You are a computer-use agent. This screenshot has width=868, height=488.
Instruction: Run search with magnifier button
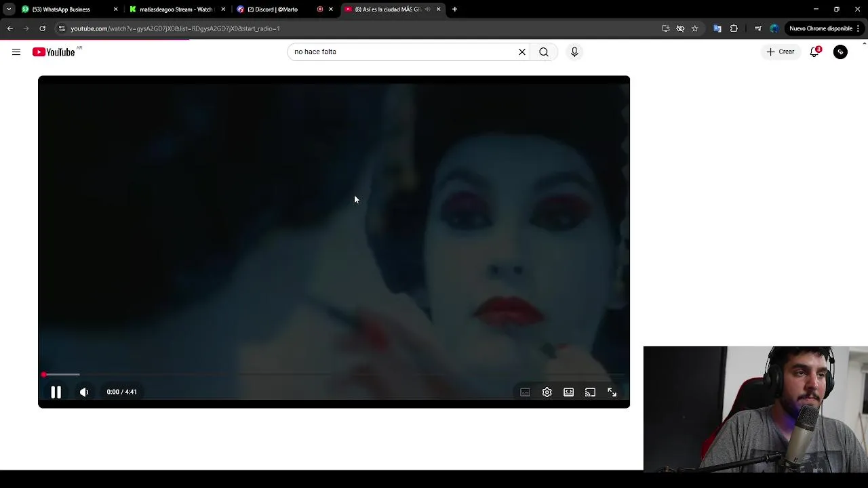click(x=544, y=52)
